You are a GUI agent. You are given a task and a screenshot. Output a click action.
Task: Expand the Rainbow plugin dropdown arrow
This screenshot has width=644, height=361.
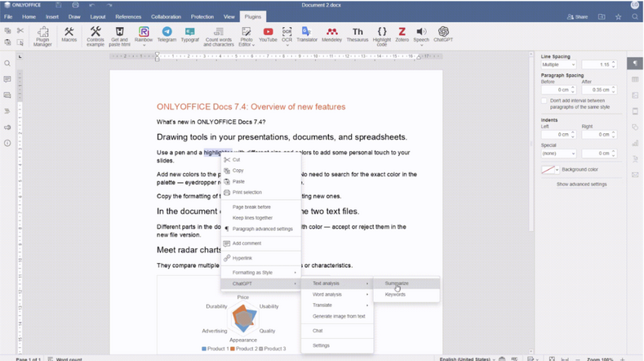click(144, 45)
